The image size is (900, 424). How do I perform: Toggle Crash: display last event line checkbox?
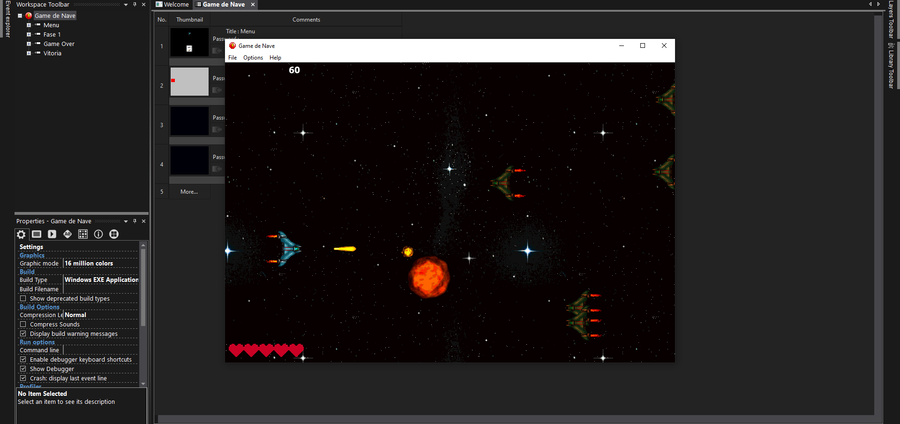coord(24,378)
